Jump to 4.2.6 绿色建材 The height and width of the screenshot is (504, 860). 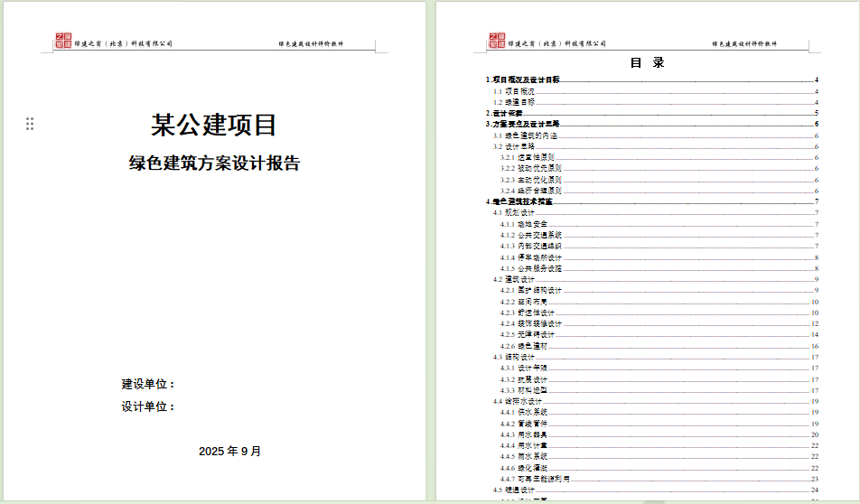pyautogui.click(x=659, y=347)
